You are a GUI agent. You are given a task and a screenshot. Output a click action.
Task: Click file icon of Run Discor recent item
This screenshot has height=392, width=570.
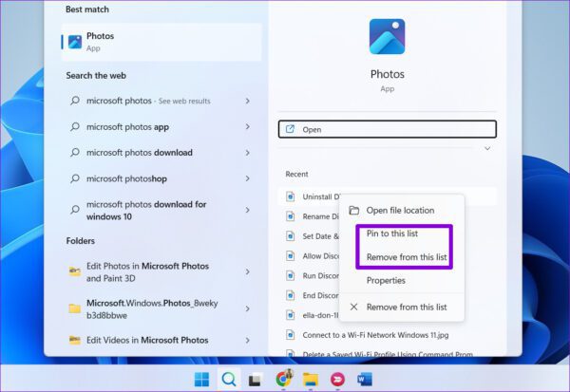tap(290, 276)
